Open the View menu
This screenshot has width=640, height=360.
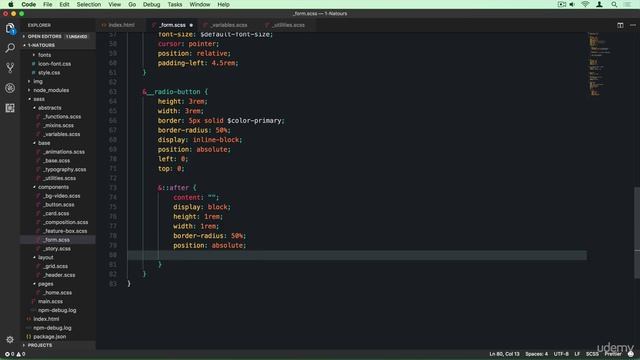(114, 4)
